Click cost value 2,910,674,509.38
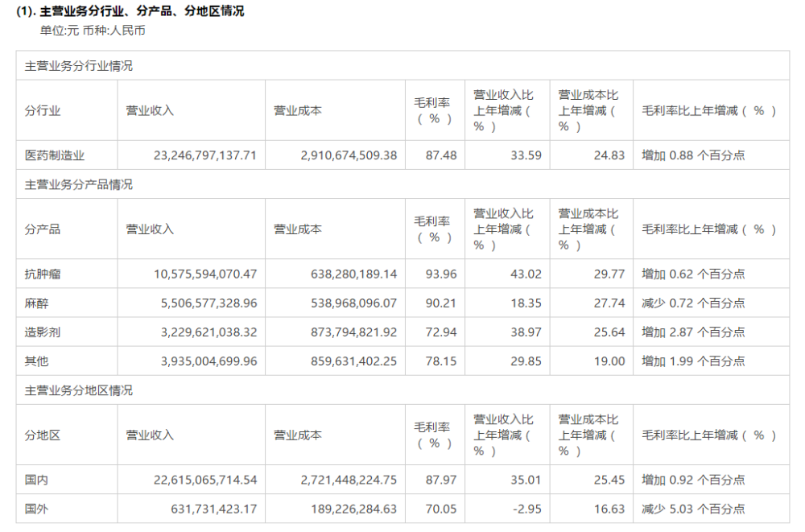The image size is (805, 532). point(349,155)
